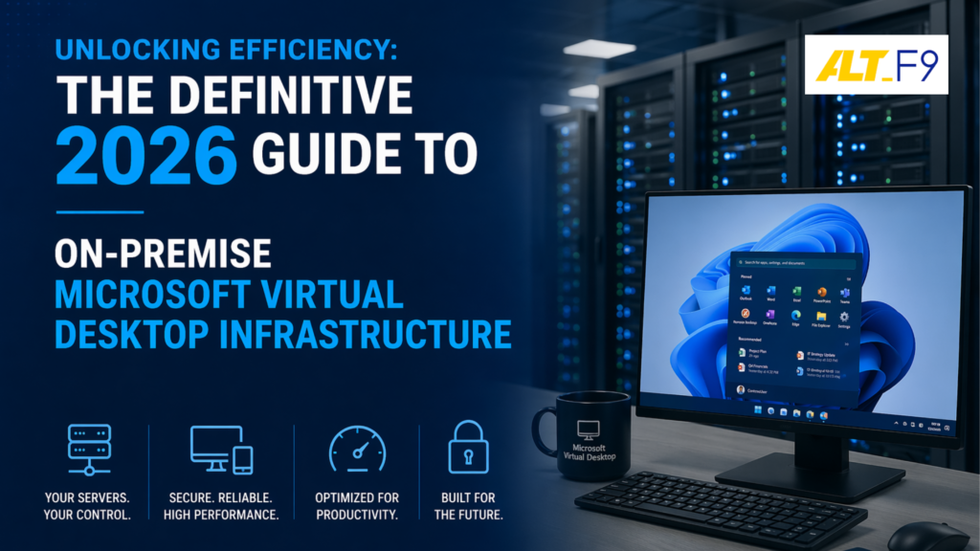Click the ALT_F9 logo
The width and height of the screenshot is (980, 551).
(876, 64)
